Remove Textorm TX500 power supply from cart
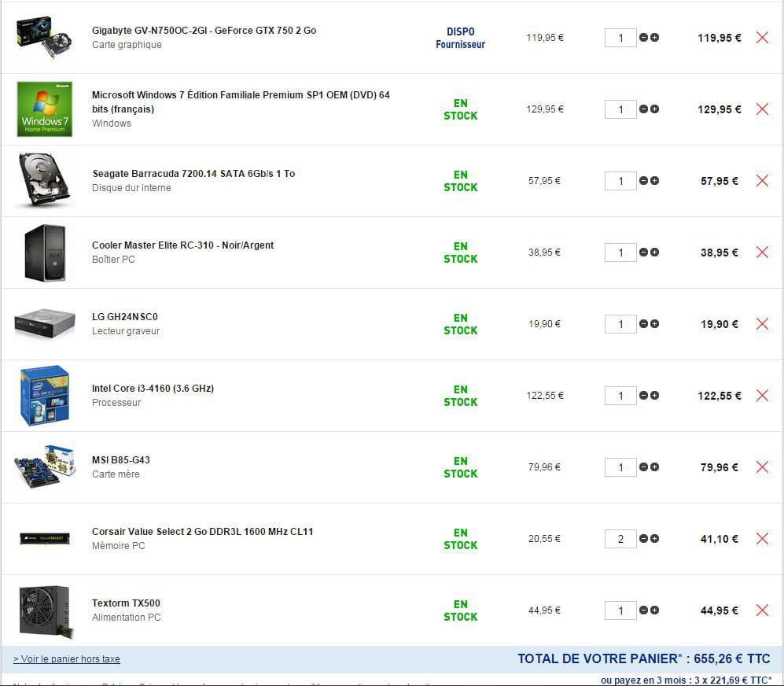 click(762, 610)
